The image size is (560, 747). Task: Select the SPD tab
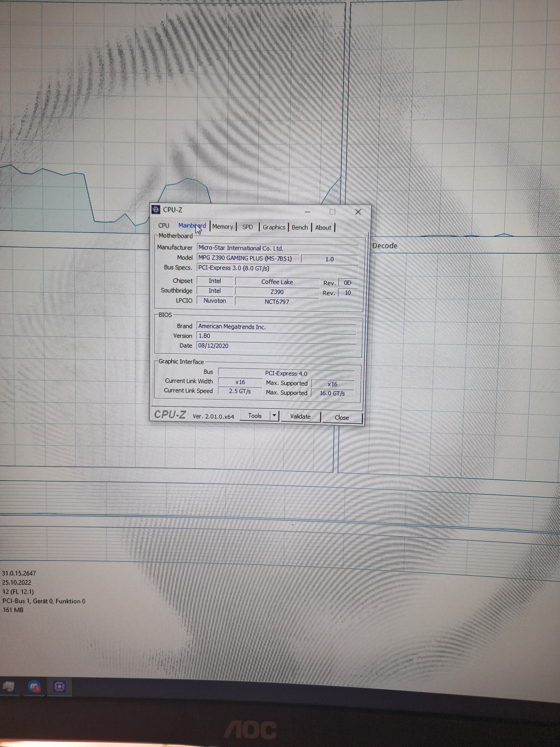click(x=247, y=227)
